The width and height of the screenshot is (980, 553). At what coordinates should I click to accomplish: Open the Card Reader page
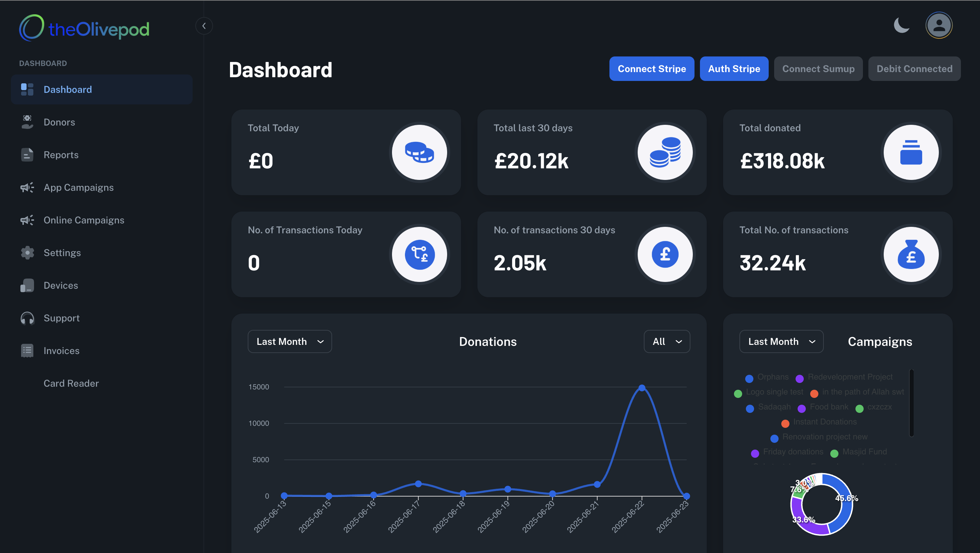pyautogui.click(x=102, y=383)
